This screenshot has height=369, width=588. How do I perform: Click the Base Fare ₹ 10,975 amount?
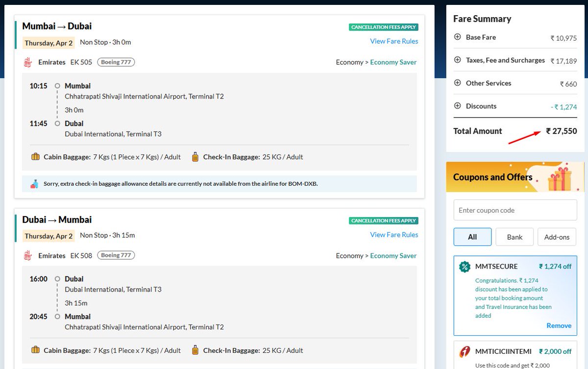(x=563, y=38)
